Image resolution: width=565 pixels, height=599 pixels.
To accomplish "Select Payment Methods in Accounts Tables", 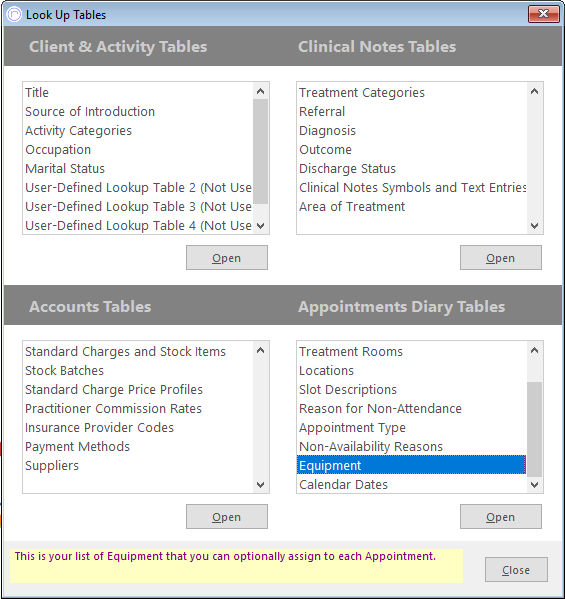I will click(x=77, y=447).
